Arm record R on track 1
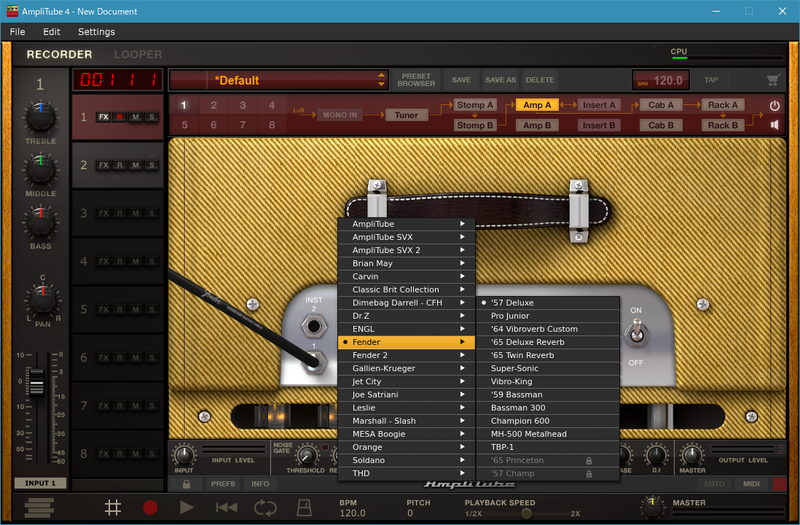Image resolution: width=800 pixels, height=525 pixels. pos(119,117)
